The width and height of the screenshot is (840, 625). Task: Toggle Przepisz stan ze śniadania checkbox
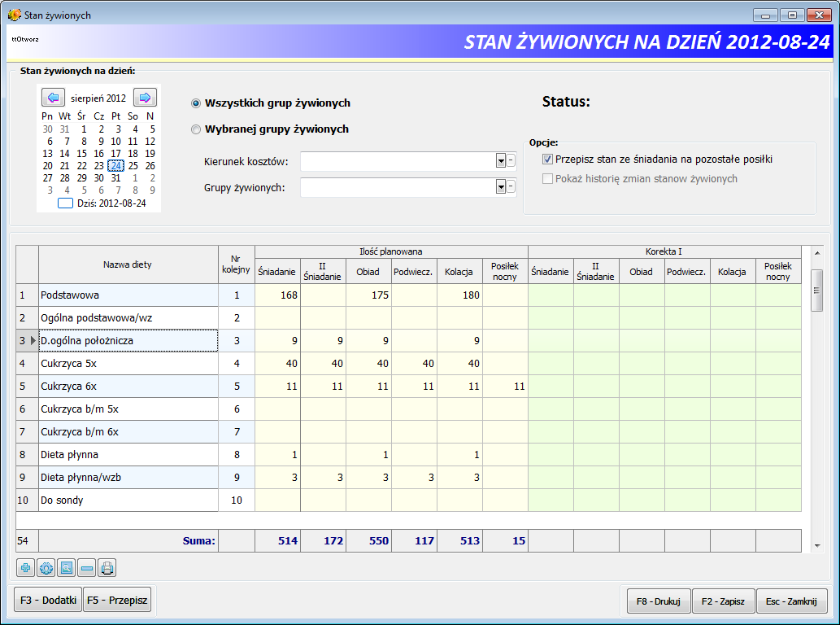(547, 160)
